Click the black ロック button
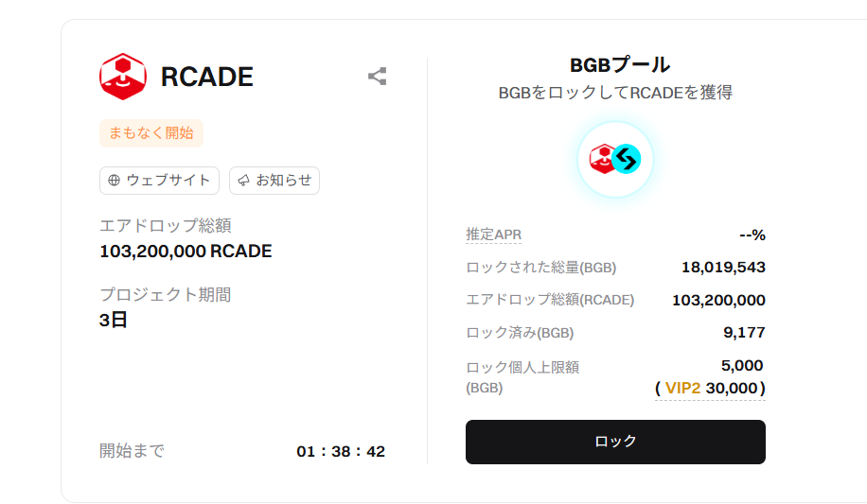 tap(615, 442)
